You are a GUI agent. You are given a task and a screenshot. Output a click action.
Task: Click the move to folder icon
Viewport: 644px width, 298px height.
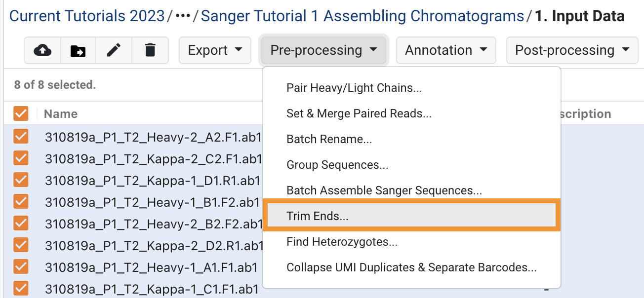coord(78,50)
